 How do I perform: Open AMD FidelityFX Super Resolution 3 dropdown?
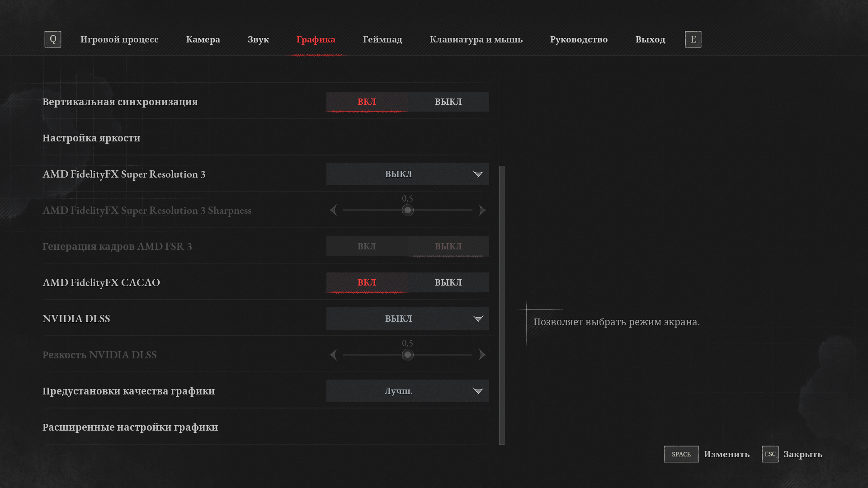click(407, 174)
